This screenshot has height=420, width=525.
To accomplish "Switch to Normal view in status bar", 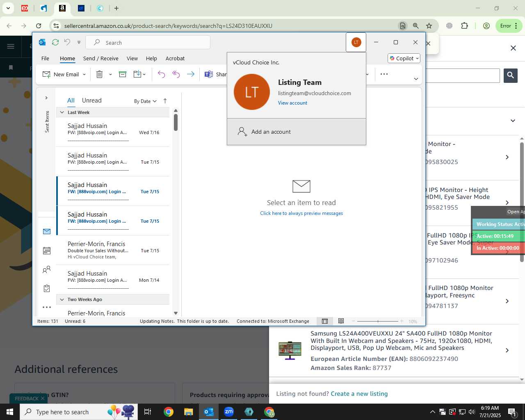I will [325, 321].
